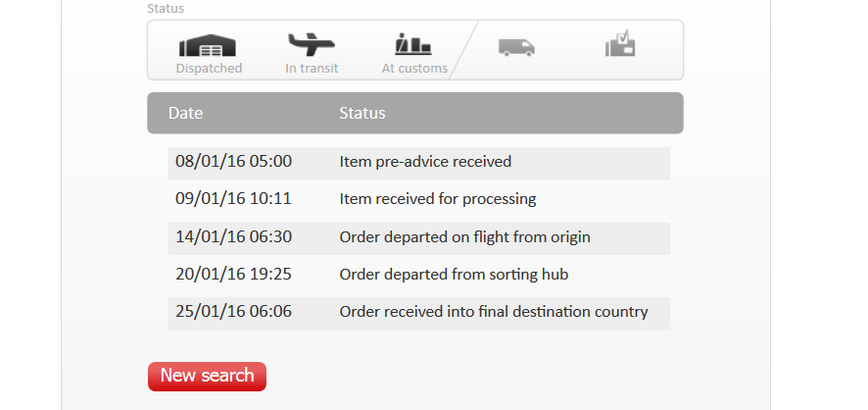Click 'Order received into final destination country'
The height and width of the screenshot is (410, 868).
coord(494,312)
